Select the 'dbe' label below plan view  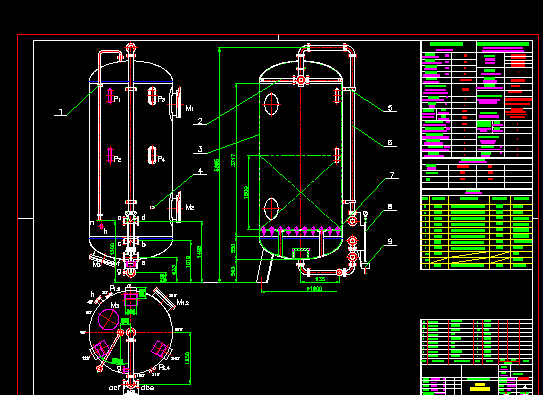148,388
